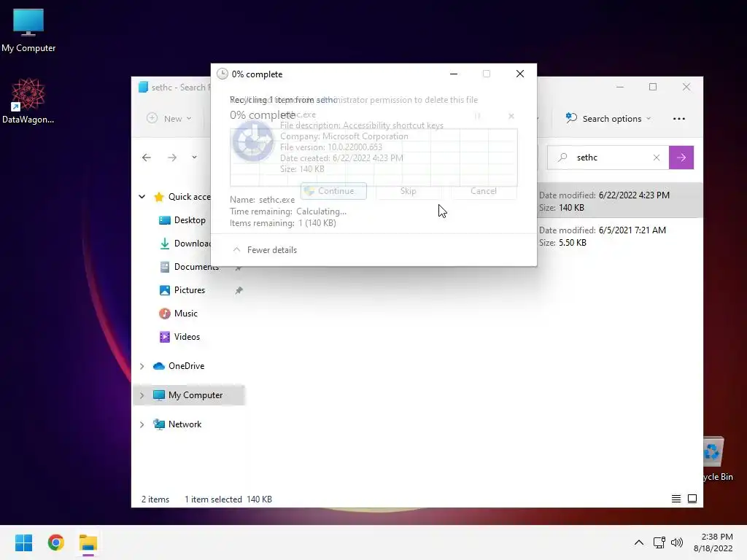Collapse progress dialog with Fewer details
The image size is (747, 560).
click(x=265, y=250)
